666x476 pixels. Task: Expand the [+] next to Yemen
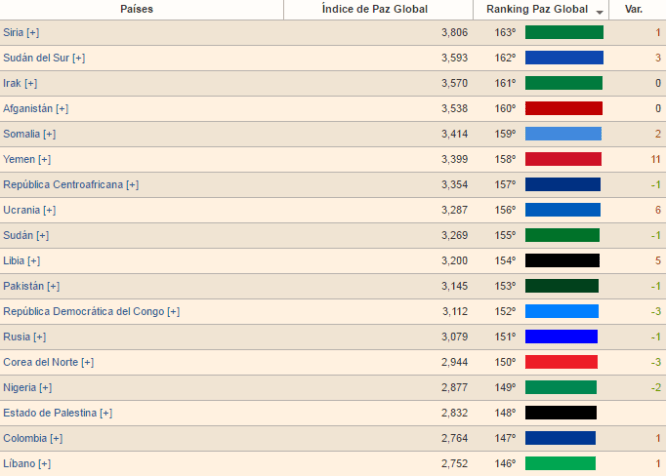tap(45, 160)
